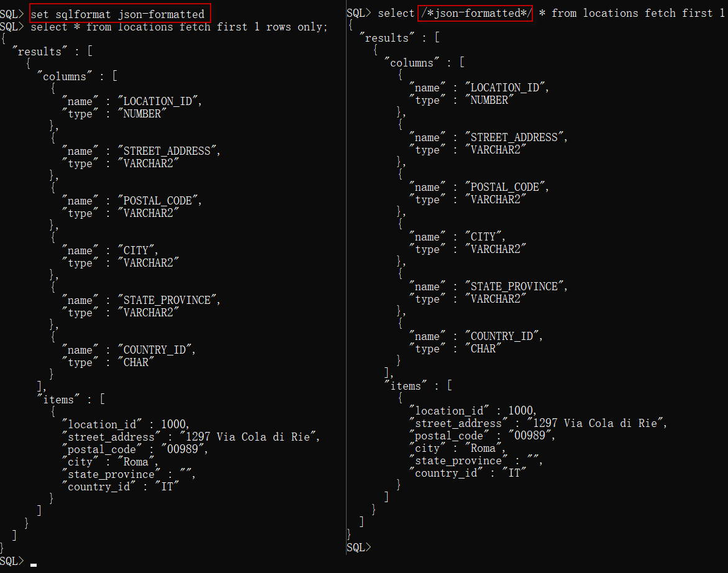The height and width of the screenshot is (573, 728).
Task: Click the 'set sqlformat json-formatted' command
Action: (117, 14)
